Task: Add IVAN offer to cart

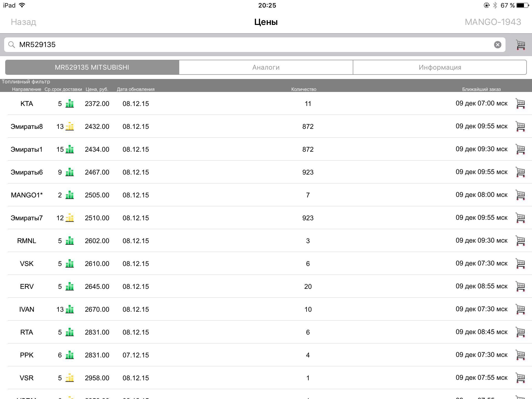Action: (x=520, y=309)
